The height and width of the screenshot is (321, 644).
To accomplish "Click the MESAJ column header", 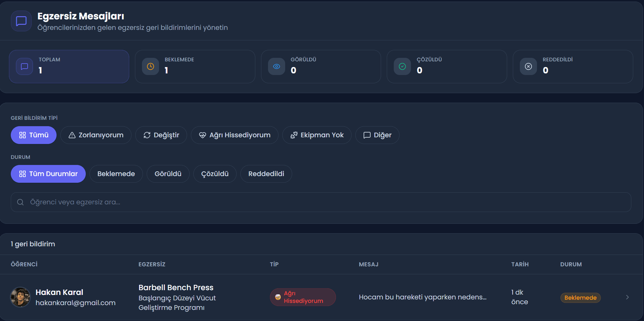I will point(369,264).
